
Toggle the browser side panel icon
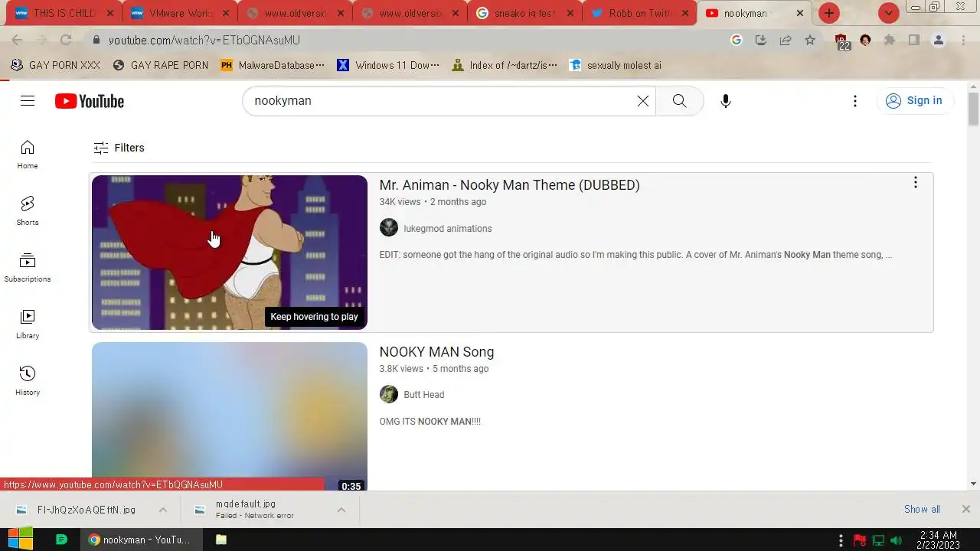pyautogui.click(x=914, y=40)
